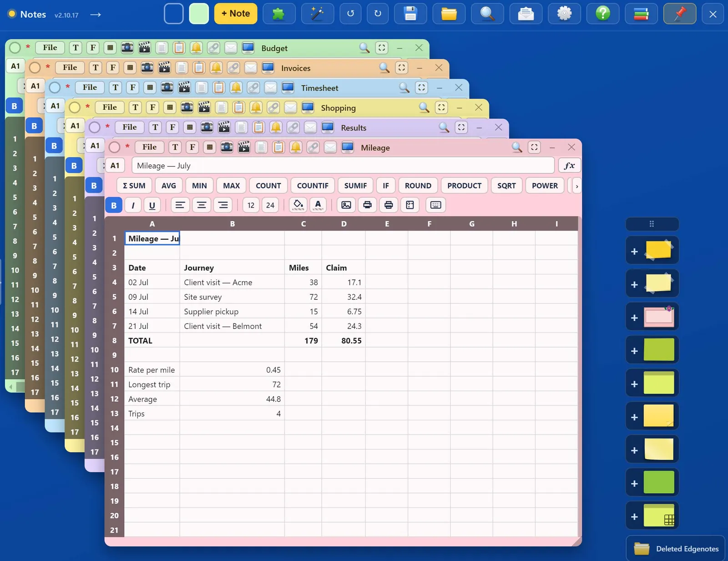728x561 pixels.
Task: Toggle the round circle button on Mileage title bar
Action: coord(115,147)
